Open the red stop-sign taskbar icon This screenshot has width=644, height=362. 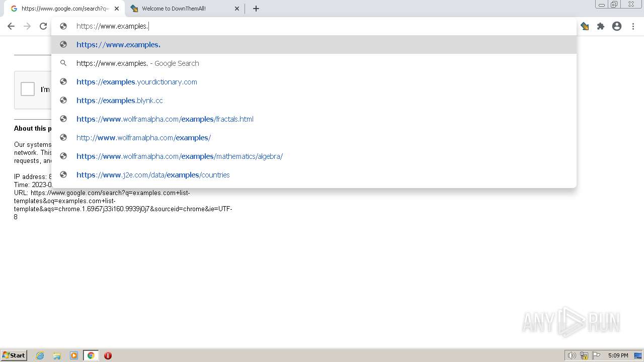[x=108, y=355]
